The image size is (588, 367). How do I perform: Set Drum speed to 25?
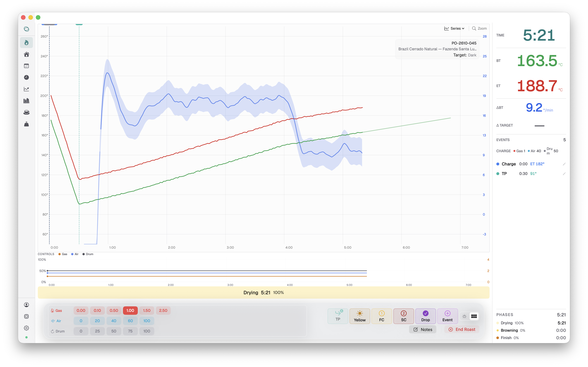point(97,331)
